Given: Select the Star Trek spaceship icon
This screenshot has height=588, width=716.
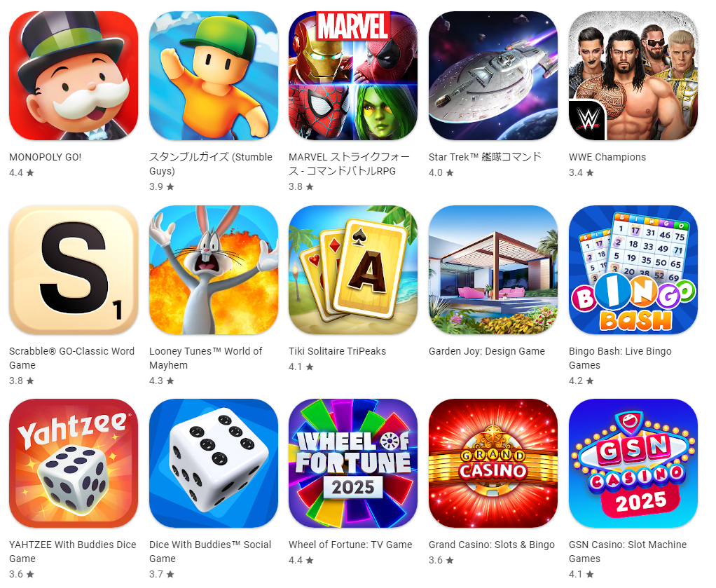Looking at the screenshot, I should pos(493,76).
